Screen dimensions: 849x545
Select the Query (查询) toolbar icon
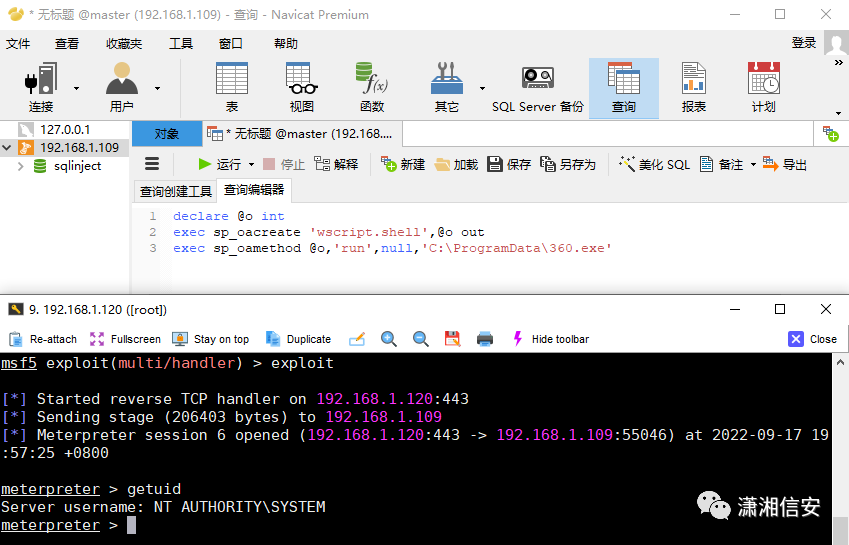(x=624, y=88)
